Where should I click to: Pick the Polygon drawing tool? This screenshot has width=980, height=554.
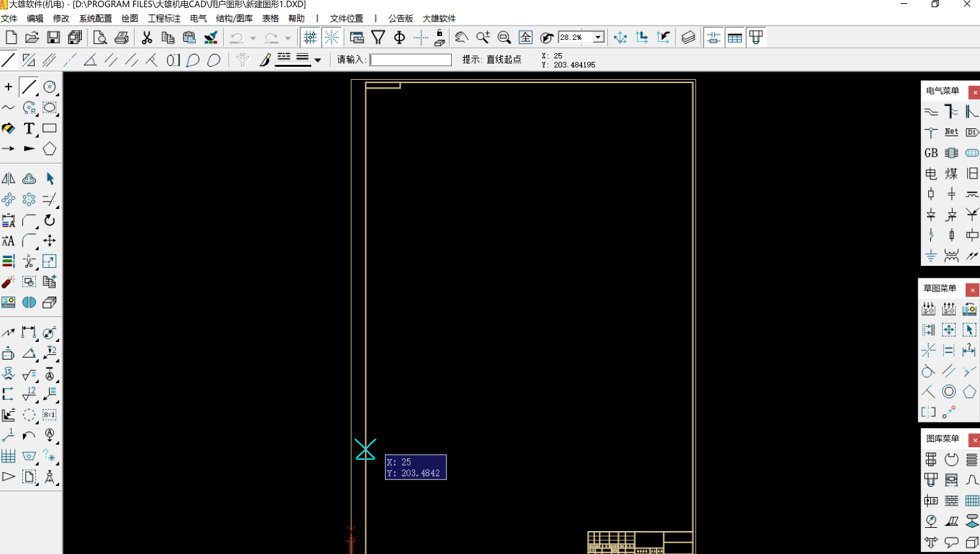pos(49,149)
